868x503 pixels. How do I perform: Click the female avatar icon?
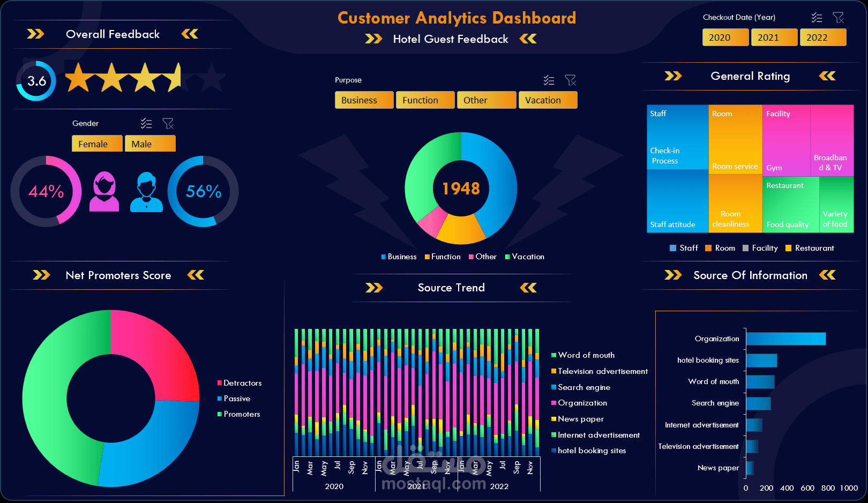point(104,190)
